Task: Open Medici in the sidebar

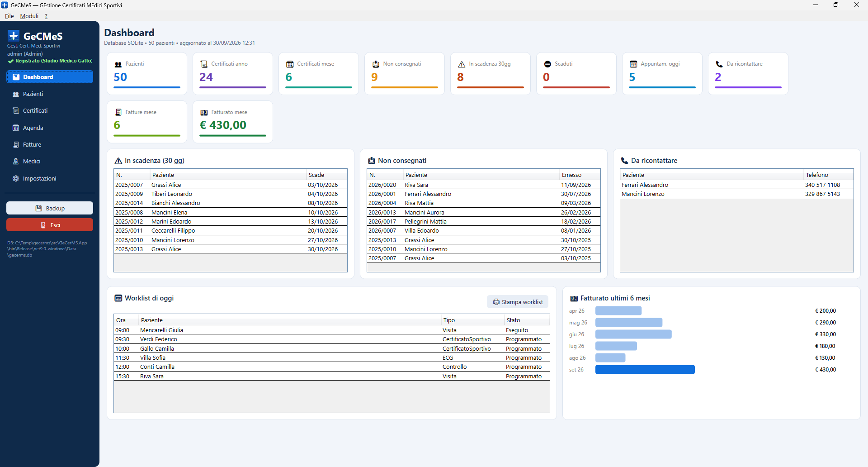Action: [x=50, y=162]
